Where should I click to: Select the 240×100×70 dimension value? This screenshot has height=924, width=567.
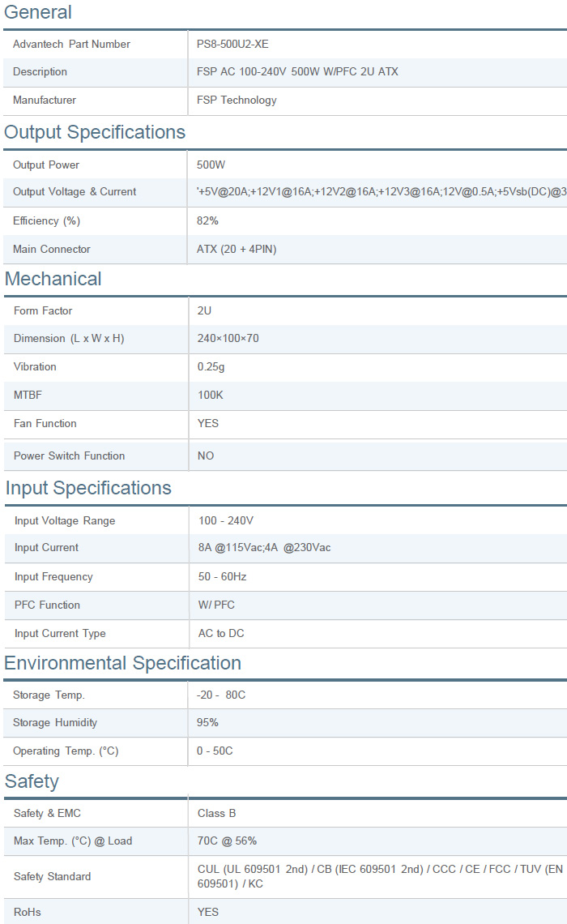(228, 338)
